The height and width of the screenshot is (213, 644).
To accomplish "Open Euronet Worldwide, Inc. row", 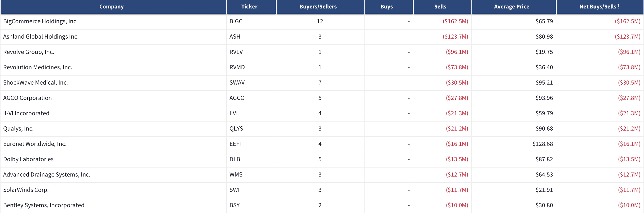I will pos(322,144).
